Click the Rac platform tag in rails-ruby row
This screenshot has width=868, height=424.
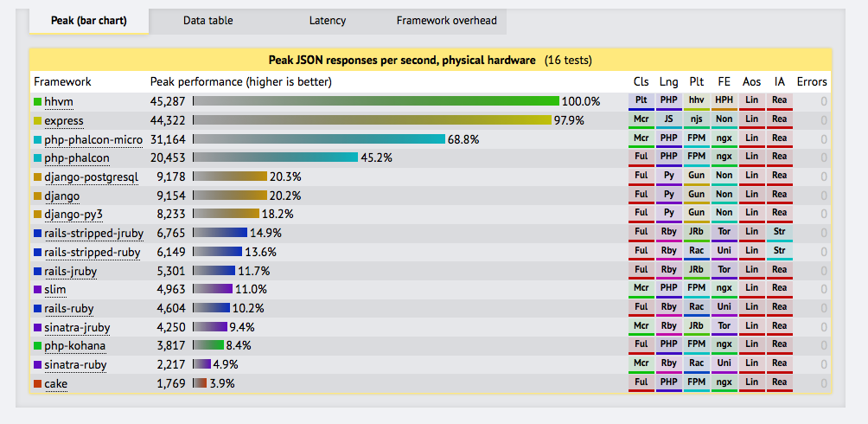[697, 308]
